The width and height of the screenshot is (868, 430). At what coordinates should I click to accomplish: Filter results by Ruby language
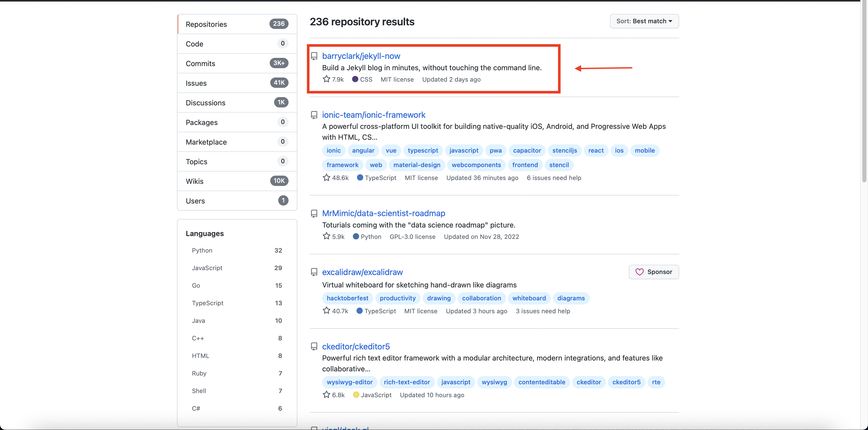tap(237, 373)
